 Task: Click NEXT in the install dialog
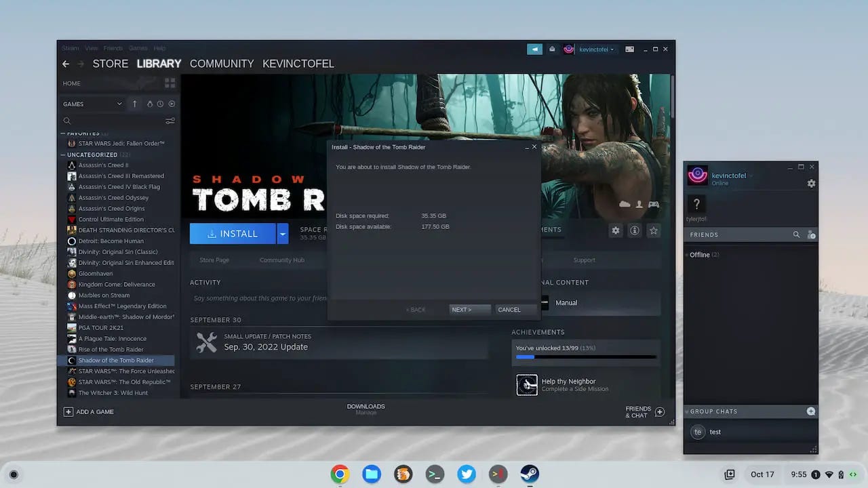470,310
